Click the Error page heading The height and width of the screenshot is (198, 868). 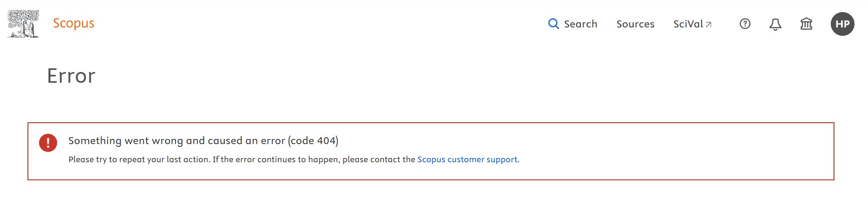tap(71, 76)
